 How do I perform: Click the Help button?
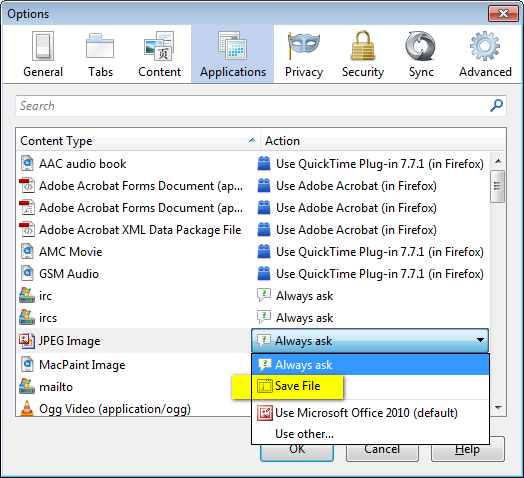click(x=468, y=449)
